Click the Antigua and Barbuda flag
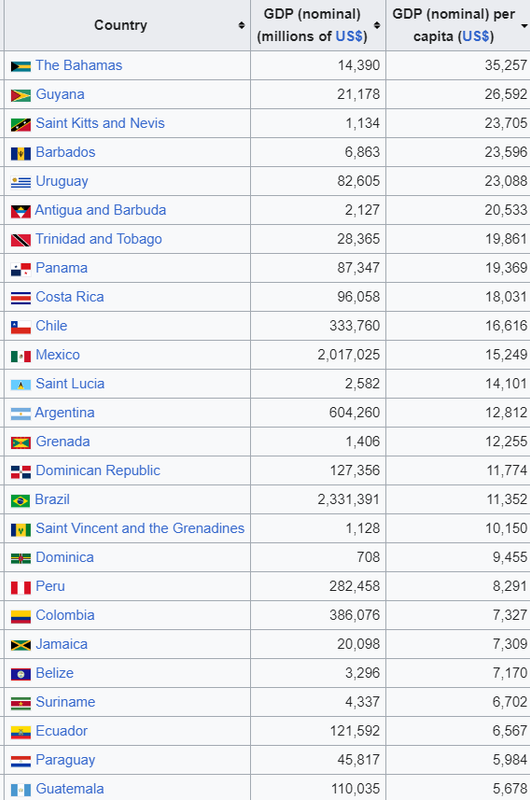Screen dimensions: 530x800 pos(20,211)
